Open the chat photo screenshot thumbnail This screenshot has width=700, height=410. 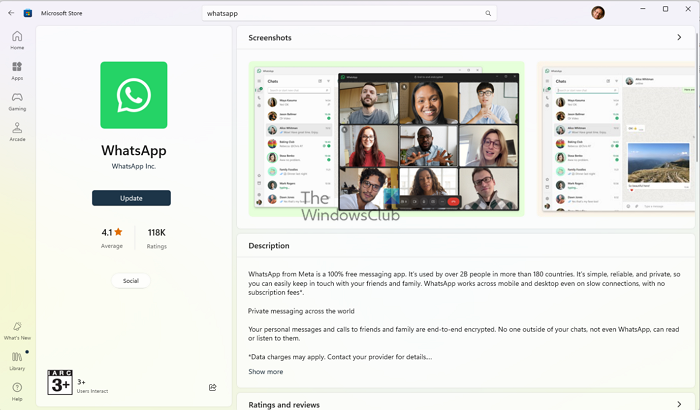[617, 139]
